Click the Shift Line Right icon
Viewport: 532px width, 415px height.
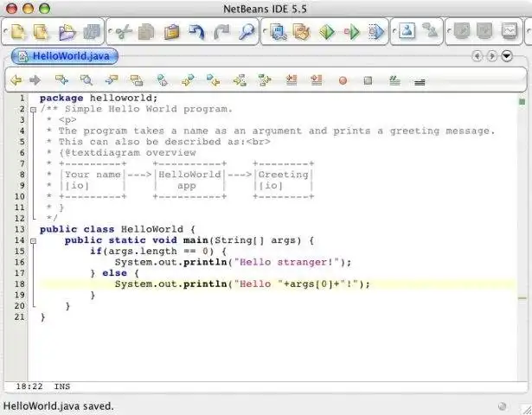tap(317, 80)
